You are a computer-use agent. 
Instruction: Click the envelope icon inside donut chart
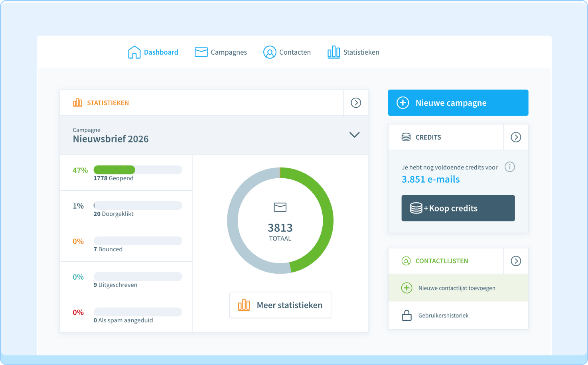point(280,207)
